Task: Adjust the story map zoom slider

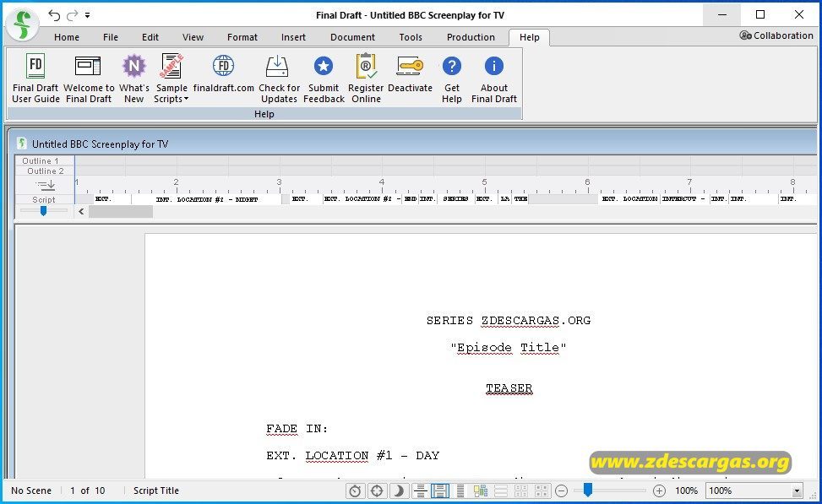Action: click(x=44, y=210)
